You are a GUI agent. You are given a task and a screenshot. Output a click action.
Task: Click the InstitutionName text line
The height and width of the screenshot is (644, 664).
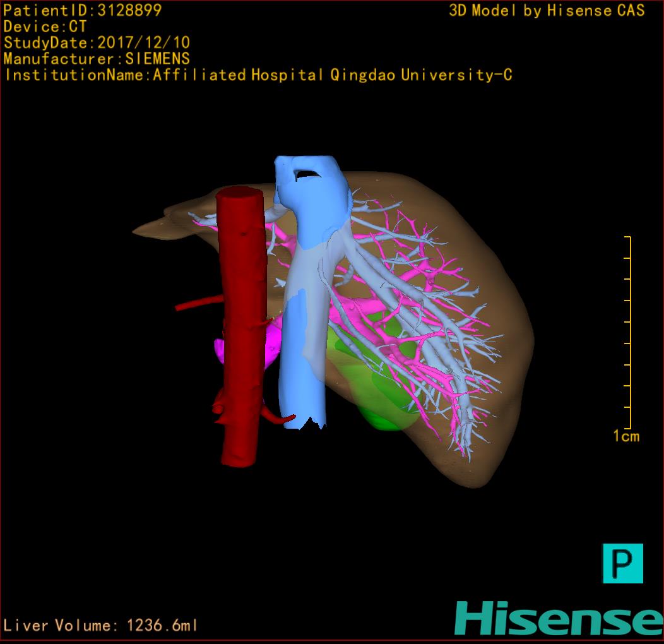[x=258, y=75]
